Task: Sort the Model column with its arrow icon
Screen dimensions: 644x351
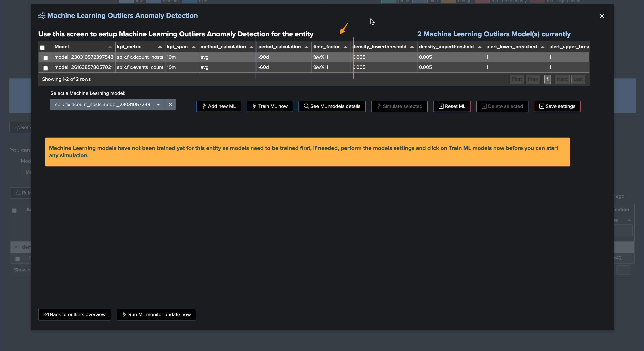Action: click(x=110, y=47)
